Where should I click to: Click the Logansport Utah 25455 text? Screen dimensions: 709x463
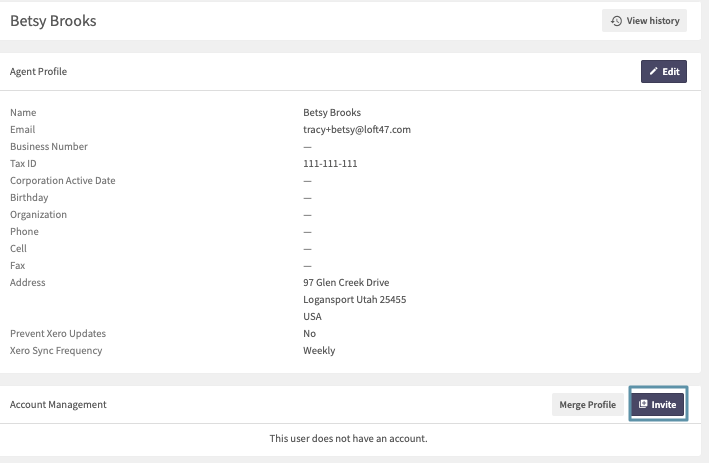point(354,300)
